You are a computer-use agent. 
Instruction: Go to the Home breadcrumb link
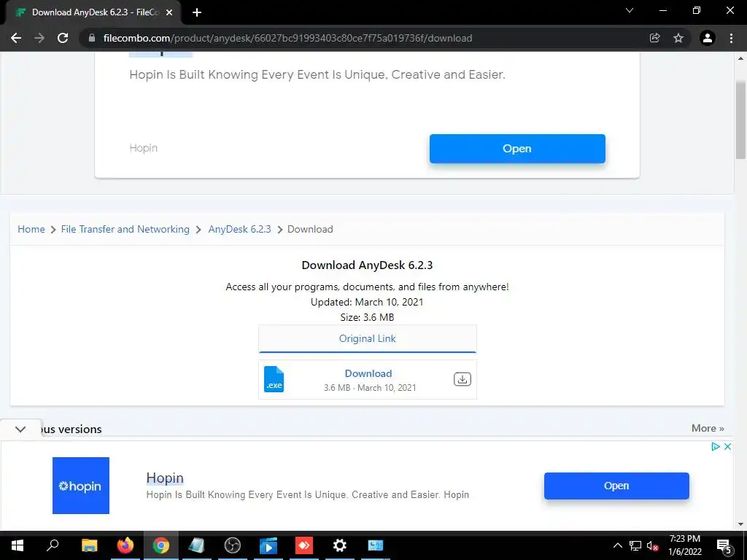pyautogui.click(x=31, y=229)
